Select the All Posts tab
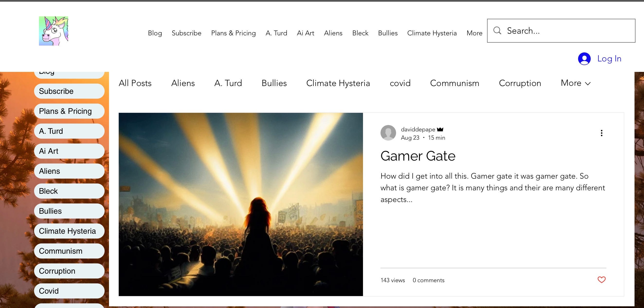Screen dimensions: 644x308 tap(135, 83)
